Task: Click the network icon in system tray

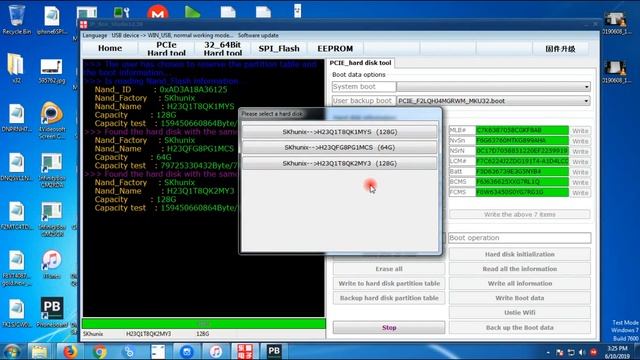Action: (571, 352)
